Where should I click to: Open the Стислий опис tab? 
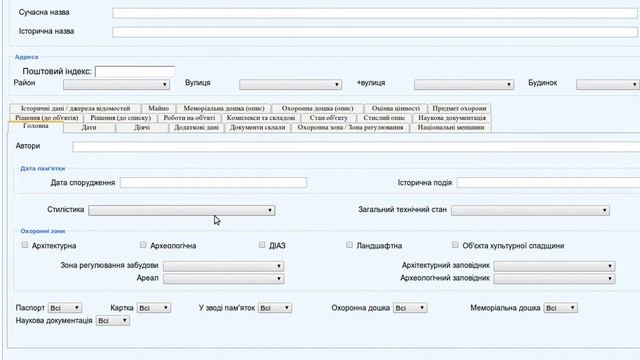[384, 118]
